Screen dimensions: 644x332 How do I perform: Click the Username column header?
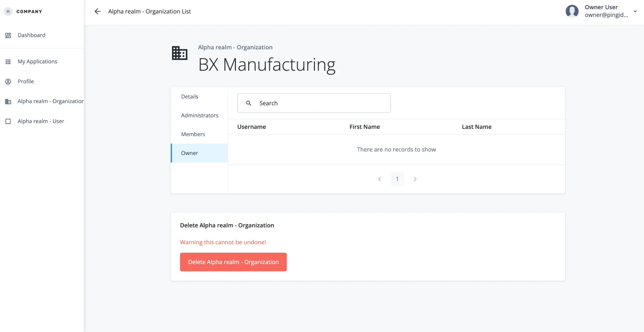point(251,127)
